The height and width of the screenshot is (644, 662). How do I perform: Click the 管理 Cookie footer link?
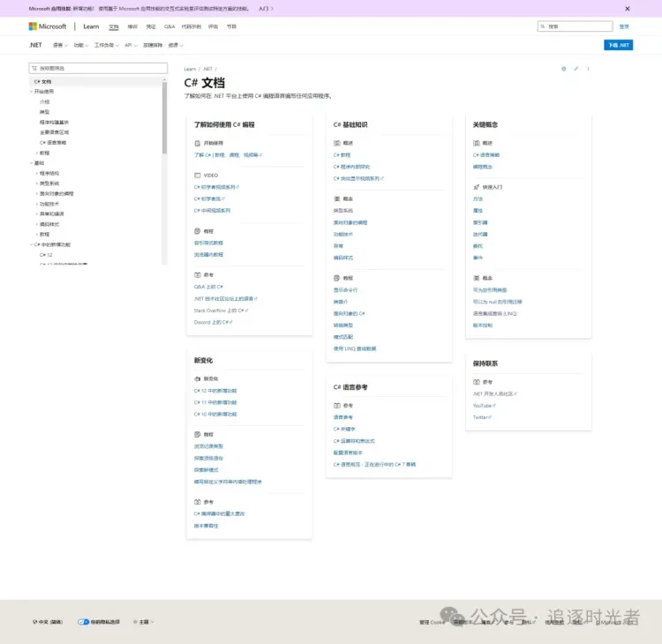[433, 622]
